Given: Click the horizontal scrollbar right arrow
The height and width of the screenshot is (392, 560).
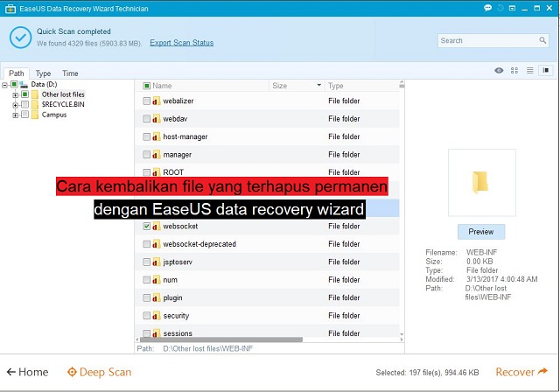Looking at the screenshot, I should 402,339.
